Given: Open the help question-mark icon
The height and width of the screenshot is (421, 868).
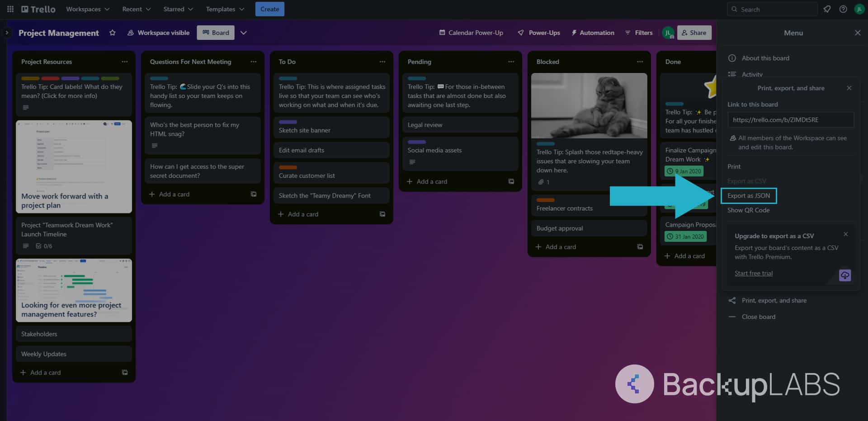Looking at the screenshot, I should (x=843, y=9).
